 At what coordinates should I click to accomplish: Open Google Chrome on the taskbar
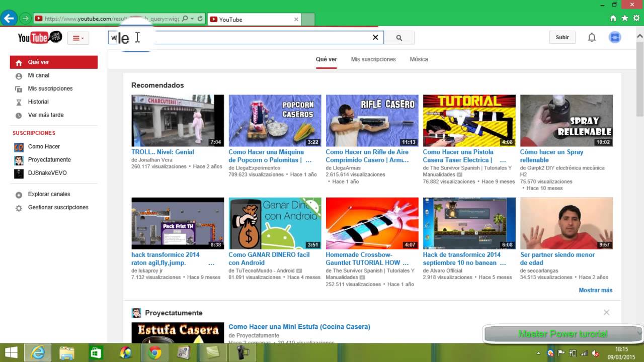click(x=155, y=352)
